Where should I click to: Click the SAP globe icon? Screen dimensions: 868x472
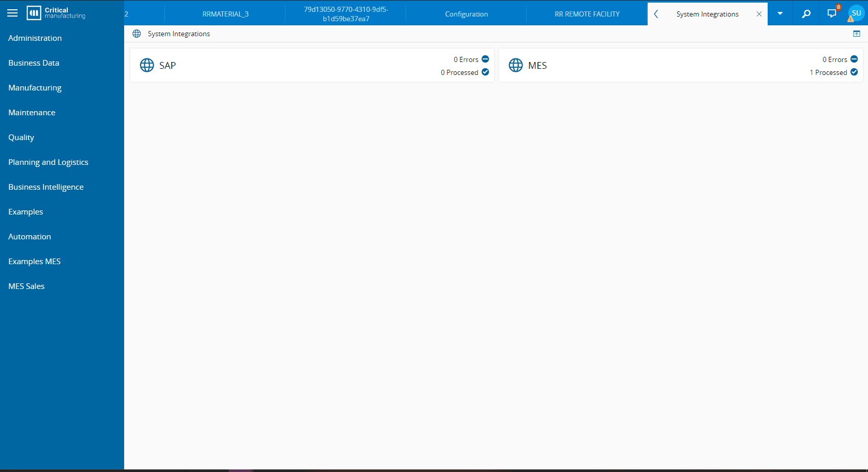pyautogui.click(x=147, y=65)
